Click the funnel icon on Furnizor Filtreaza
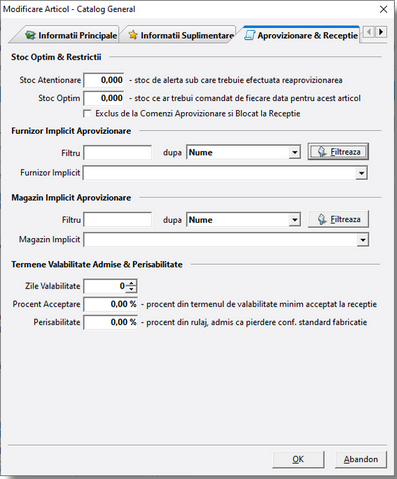The image size is (397, 479). pyautogui.click(x=322, y=152)
